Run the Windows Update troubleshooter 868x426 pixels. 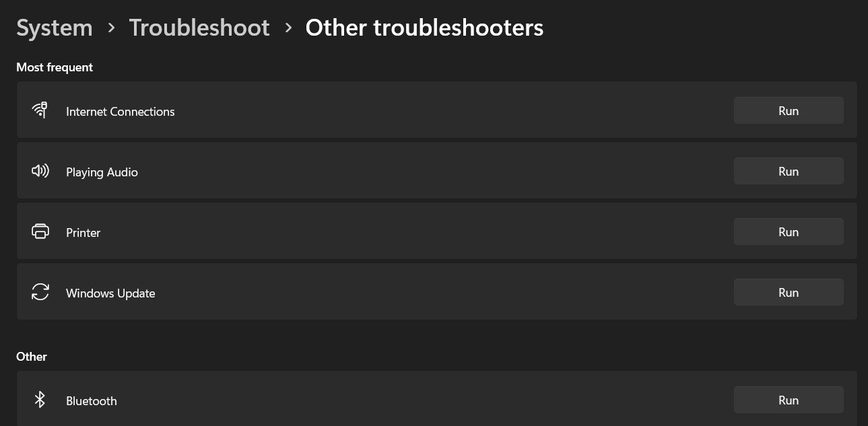click(x=788, y=292)
